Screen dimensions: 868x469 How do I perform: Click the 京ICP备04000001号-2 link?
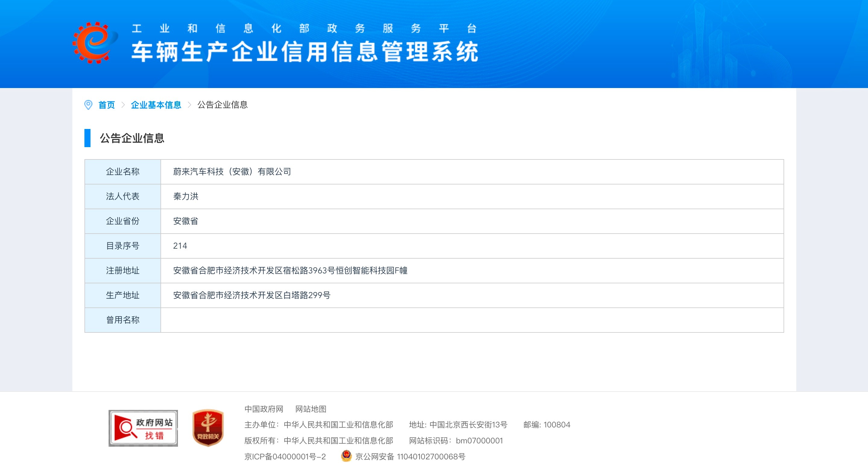pos(285,457)
